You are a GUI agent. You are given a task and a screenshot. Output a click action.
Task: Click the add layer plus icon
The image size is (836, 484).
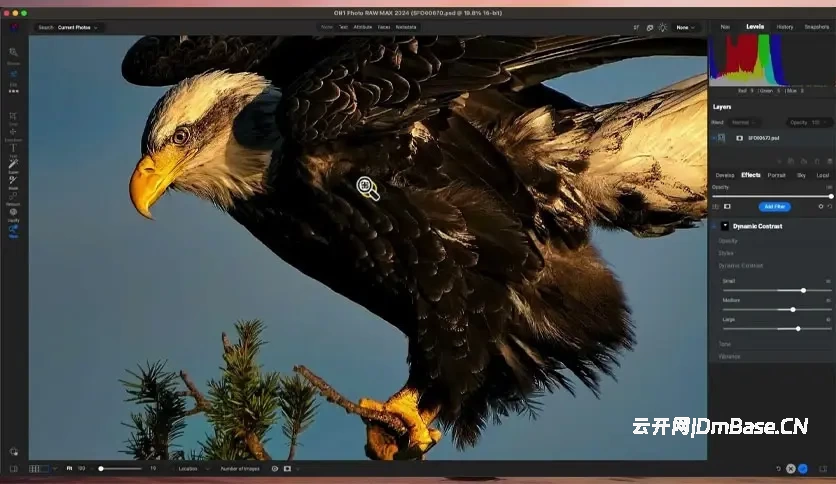[x=779, y=161]
